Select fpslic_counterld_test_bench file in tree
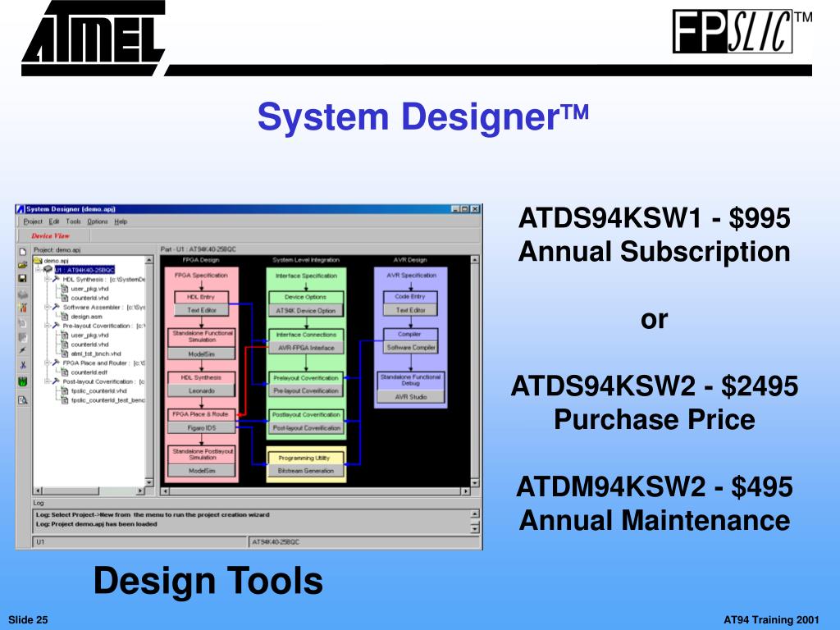Screen dimensions: 840x630 pos(107,400)
